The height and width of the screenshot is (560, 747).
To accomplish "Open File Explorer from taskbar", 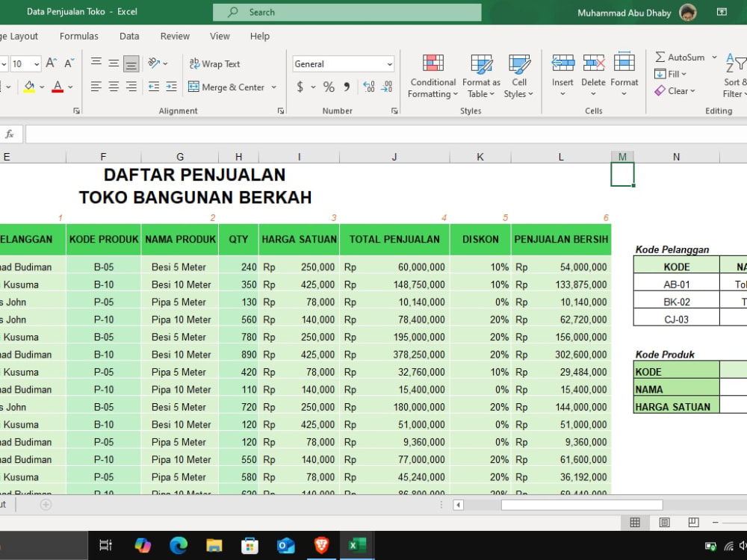I will (x=214, y=545).
